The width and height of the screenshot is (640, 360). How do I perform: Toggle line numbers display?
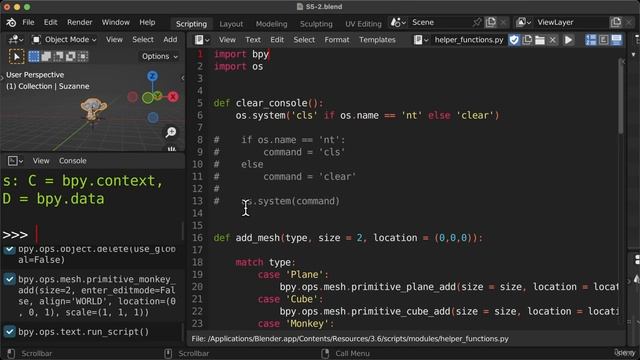coord(591,40)
